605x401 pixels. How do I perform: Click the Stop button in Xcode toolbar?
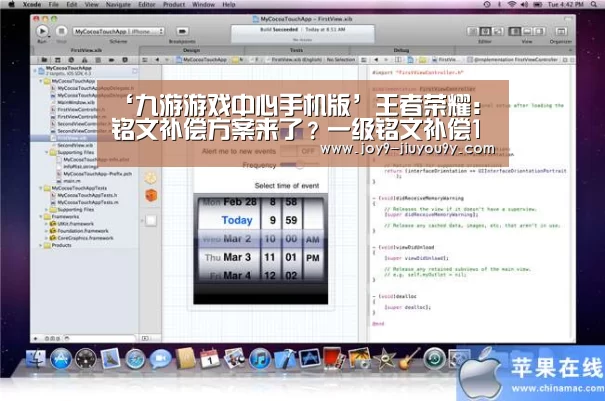point(61,31)
